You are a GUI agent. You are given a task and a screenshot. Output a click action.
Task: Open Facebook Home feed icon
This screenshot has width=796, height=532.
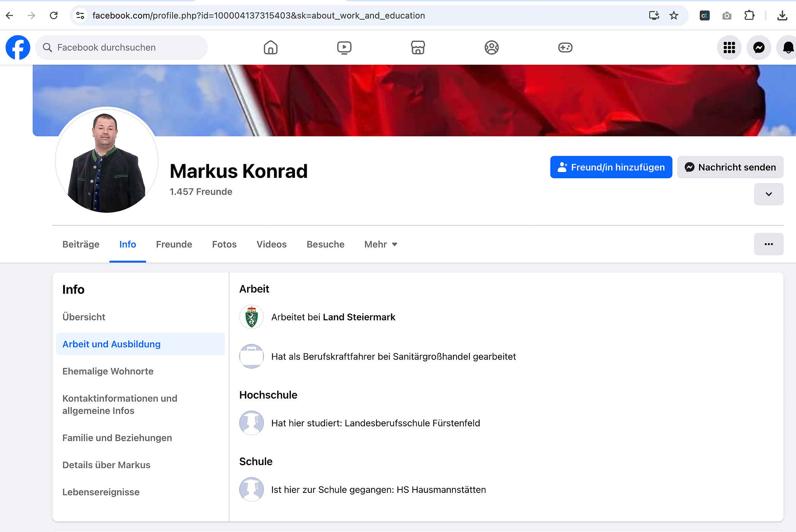tap(270, 47)
